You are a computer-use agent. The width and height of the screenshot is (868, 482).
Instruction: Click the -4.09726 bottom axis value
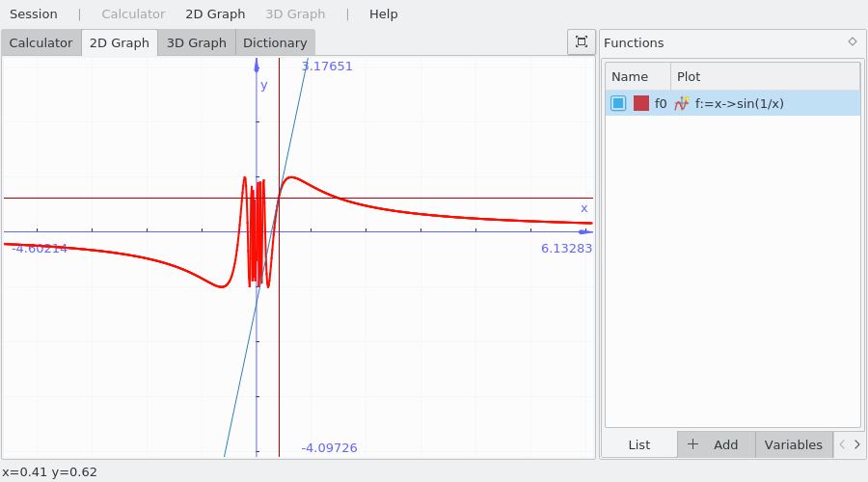point(330,447)
